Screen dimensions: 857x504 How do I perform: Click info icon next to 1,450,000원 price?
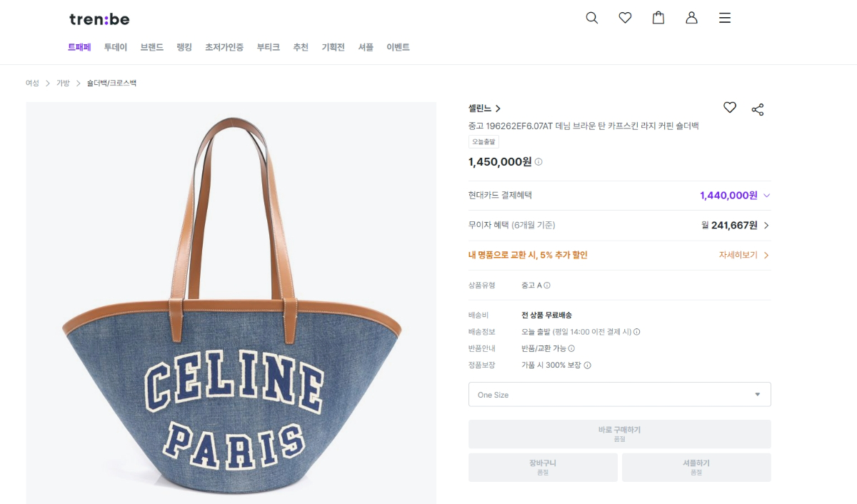pyautogui.click(x=538, y=162)
